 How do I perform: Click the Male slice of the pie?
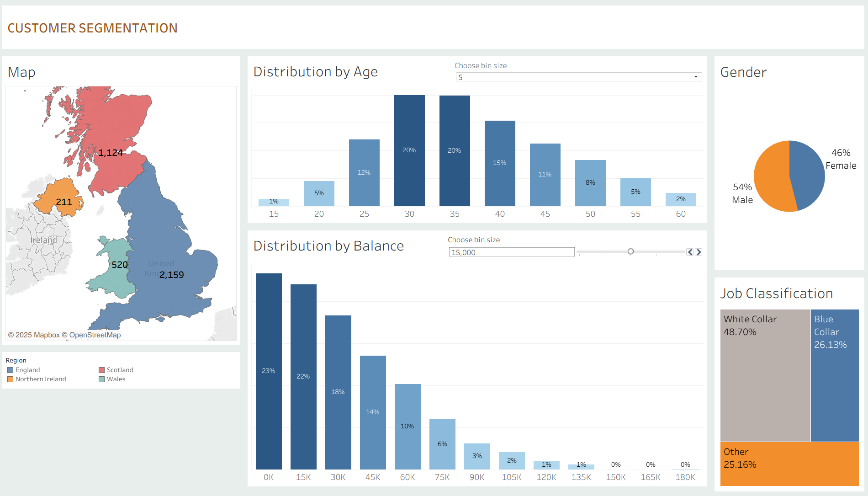[772, 178]
